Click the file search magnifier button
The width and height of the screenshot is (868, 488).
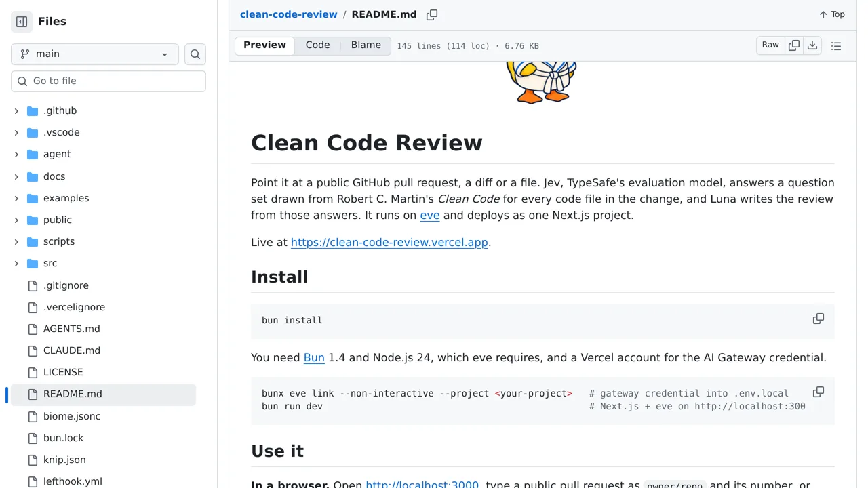point(195,54)
